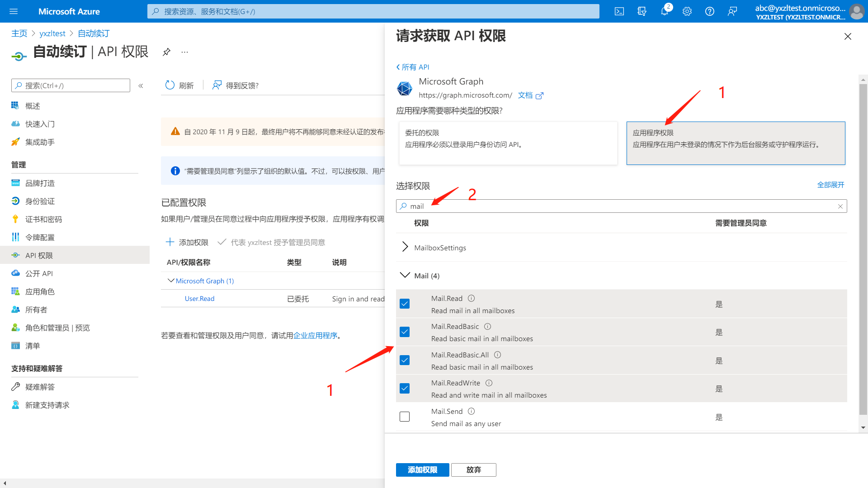
Task: Click the info icon beside Mail.ReadWrite
Action: (x=489, y=383)
